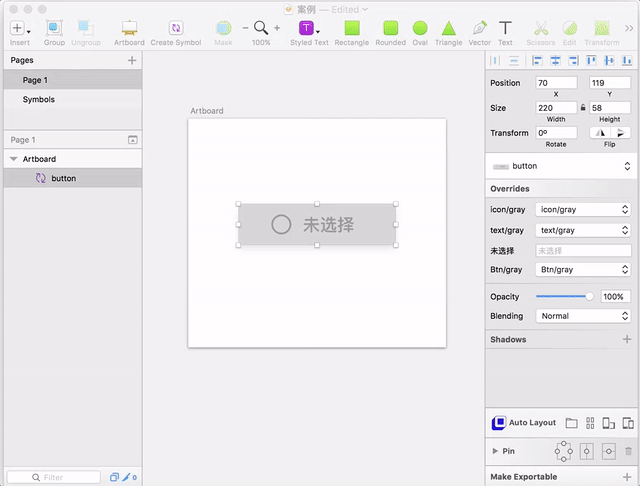Zoom in with the plus button

click(x=277, y=28)
